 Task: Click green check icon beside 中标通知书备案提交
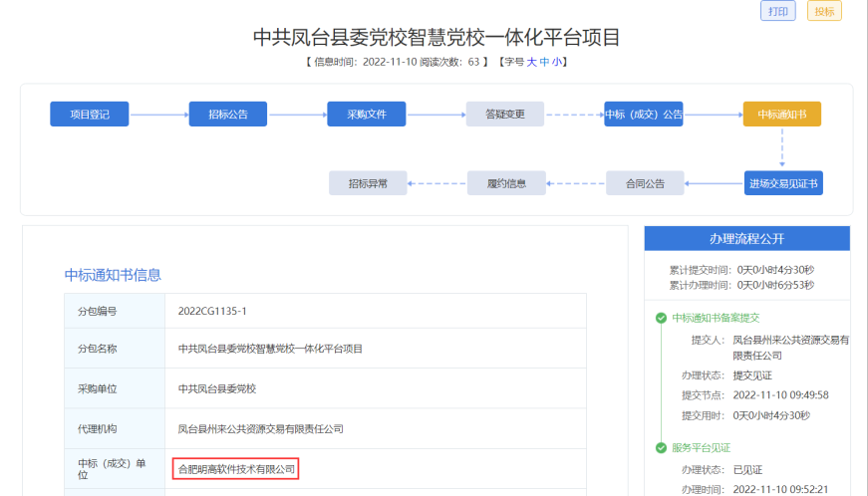661,318
